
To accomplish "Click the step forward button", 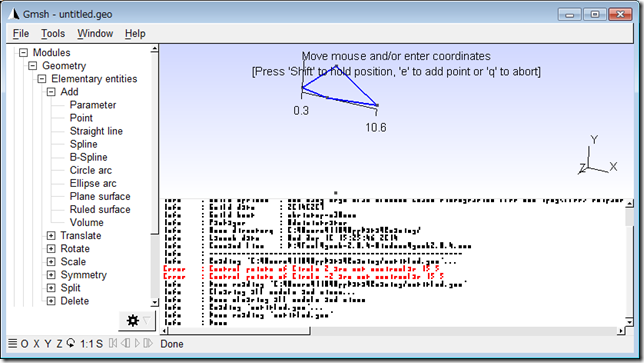I will pos(148,343).
